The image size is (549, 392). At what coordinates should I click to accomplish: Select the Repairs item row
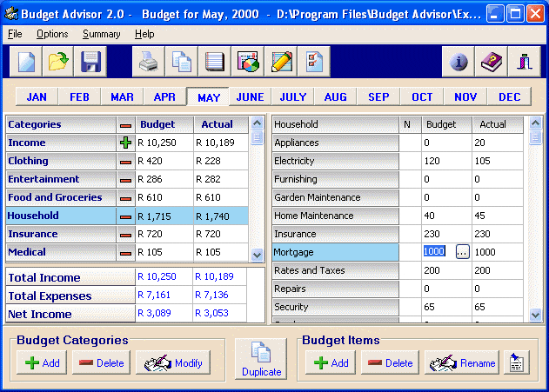click(336, 289)
